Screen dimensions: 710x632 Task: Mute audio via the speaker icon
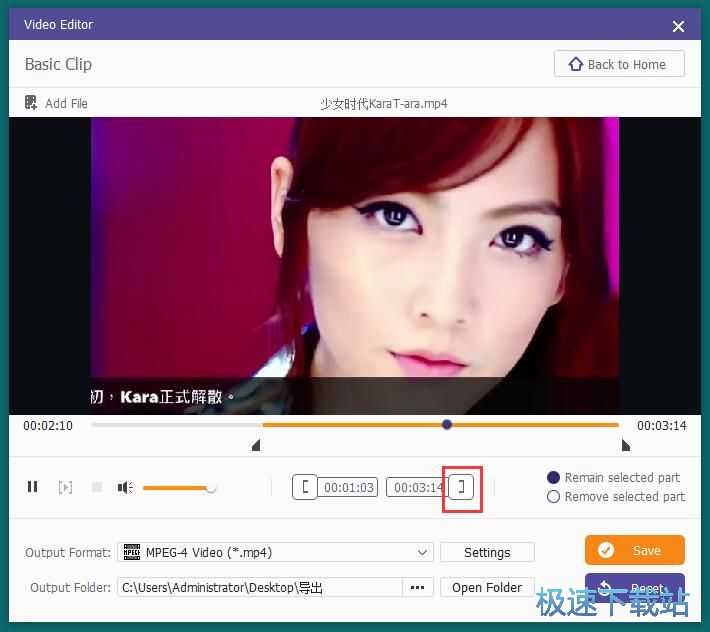125,487
